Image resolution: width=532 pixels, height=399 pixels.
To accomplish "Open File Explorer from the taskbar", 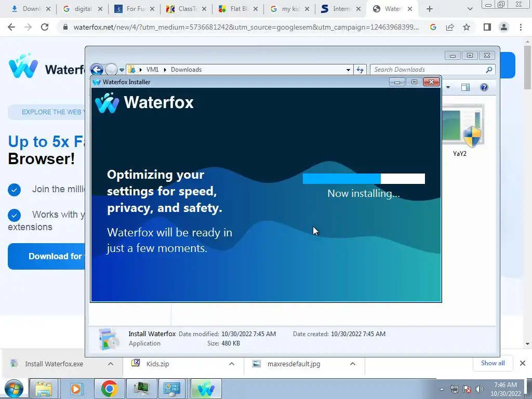I will (x=44, y=389).
